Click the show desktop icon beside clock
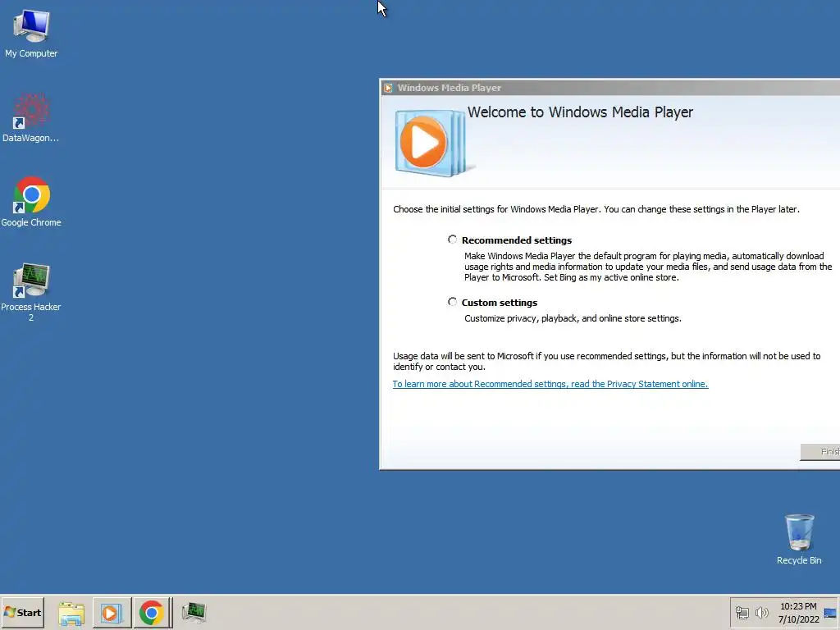The width and height of the screenshot is (840, 630). click(830, 613)
